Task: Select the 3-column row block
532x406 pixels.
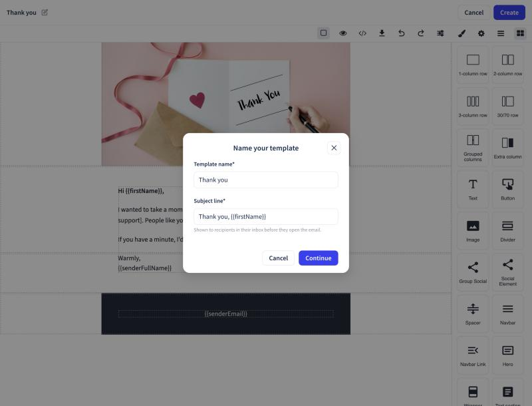Action: click(x=473, y=106)
